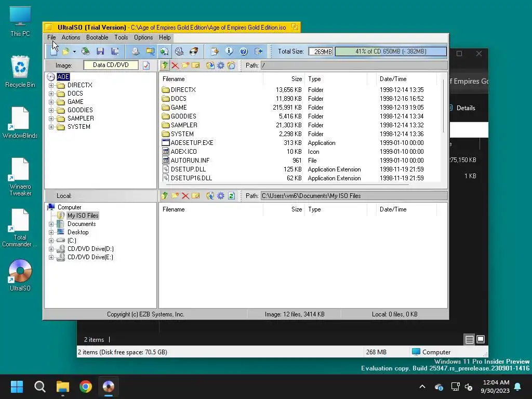
Task: Click the Save As toolbar icon
Action: [x=115, y=51]
